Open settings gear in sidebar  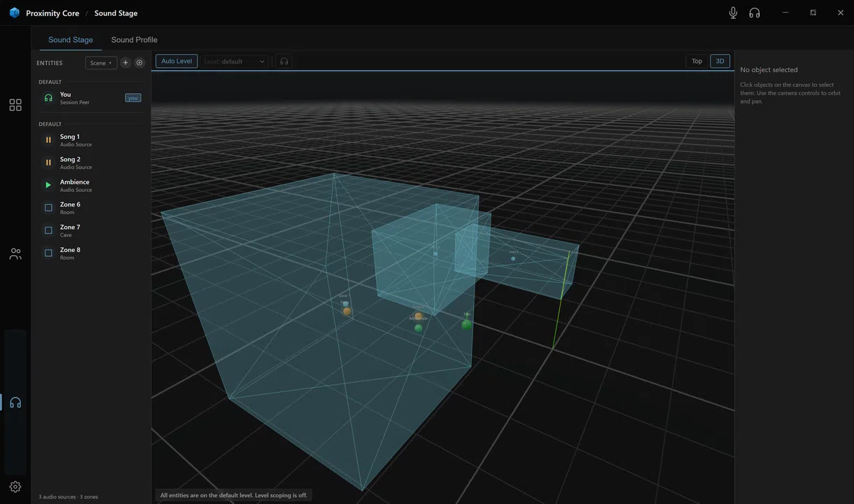(15, 486)
